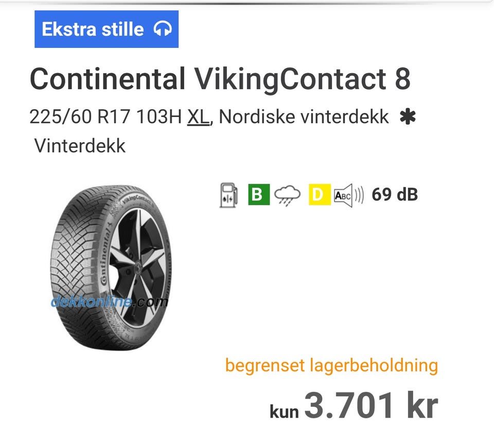Select the yellow D wet grip badge
This screenshot has width=494, height=448.
(320, 195)
